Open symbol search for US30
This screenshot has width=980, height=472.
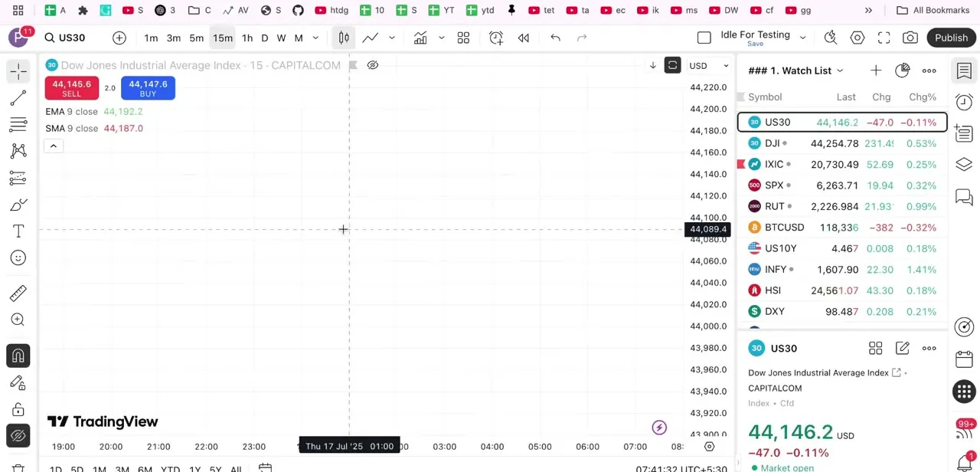64,38
